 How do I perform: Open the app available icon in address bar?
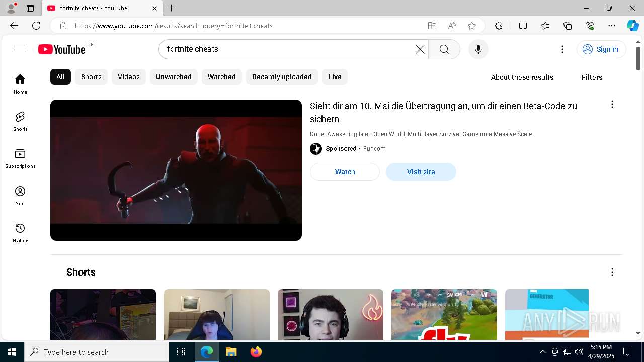[x=432, y=26]
